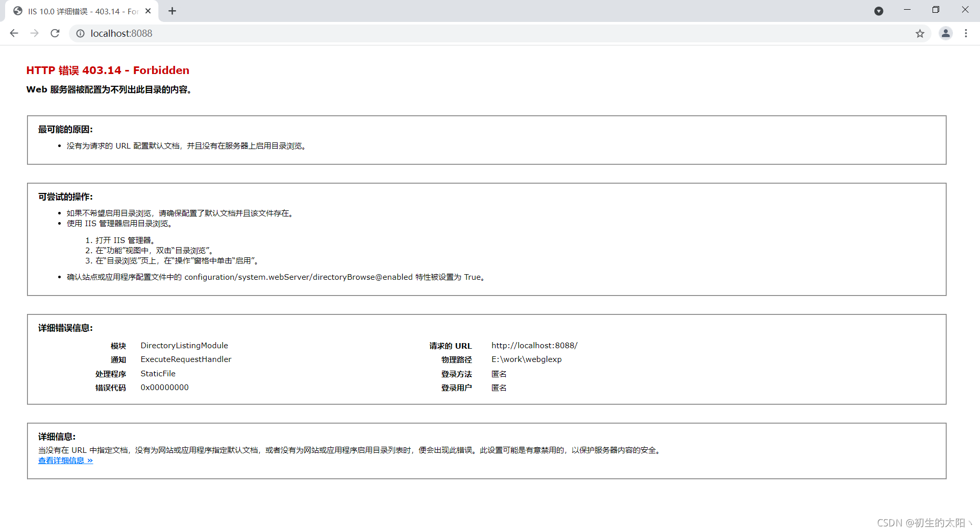Viewport: 980px width, 532px height.
Task: Click the 登录用户 label
Action: point(456,388)
